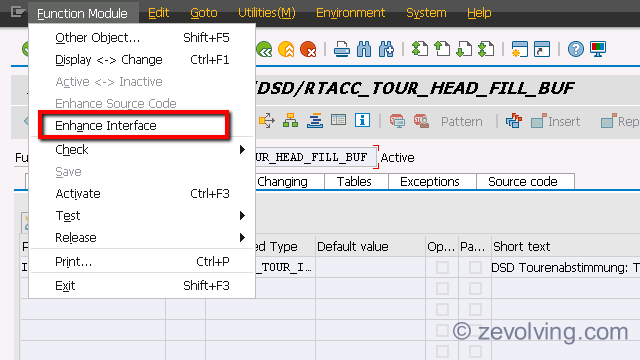Click the Next page icon
640x360 pixels.
tap(464, 49)
